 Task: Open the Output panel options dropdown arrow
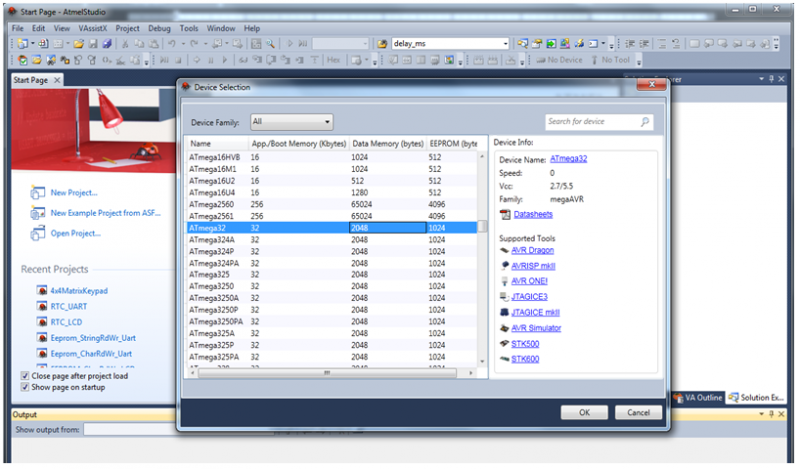click(761, 414)
